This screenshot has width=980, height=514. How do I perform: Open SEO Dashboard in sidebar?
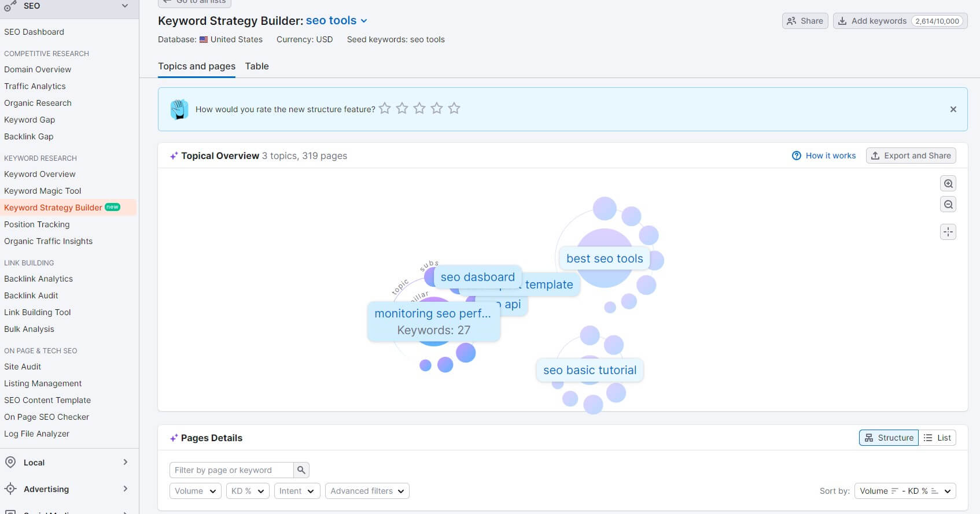[34, 32]
